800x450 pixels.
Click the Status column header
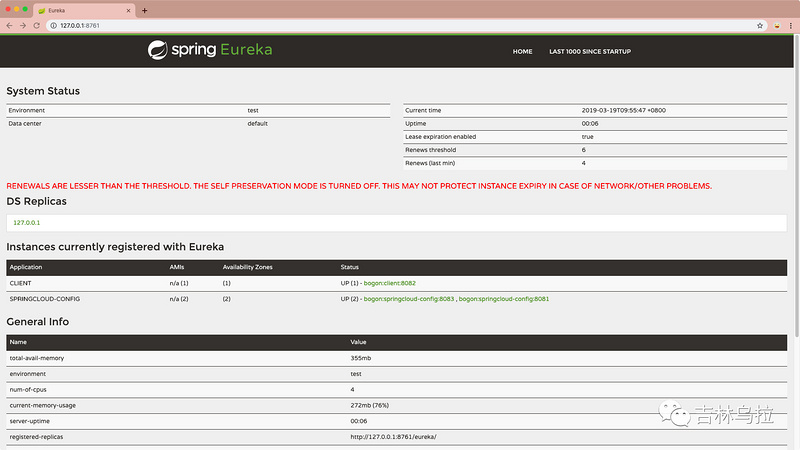[349, 267]
